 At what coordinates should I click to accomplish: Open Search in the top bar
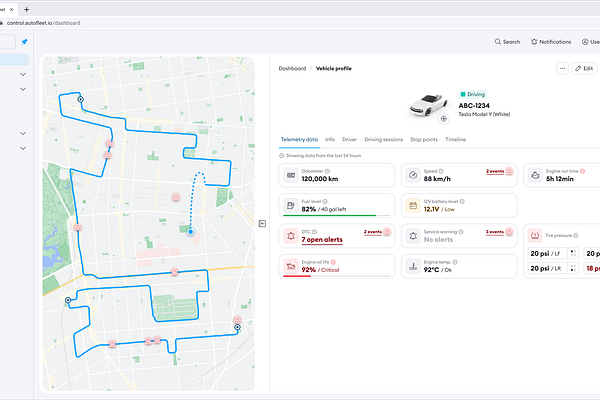(507, 42)
